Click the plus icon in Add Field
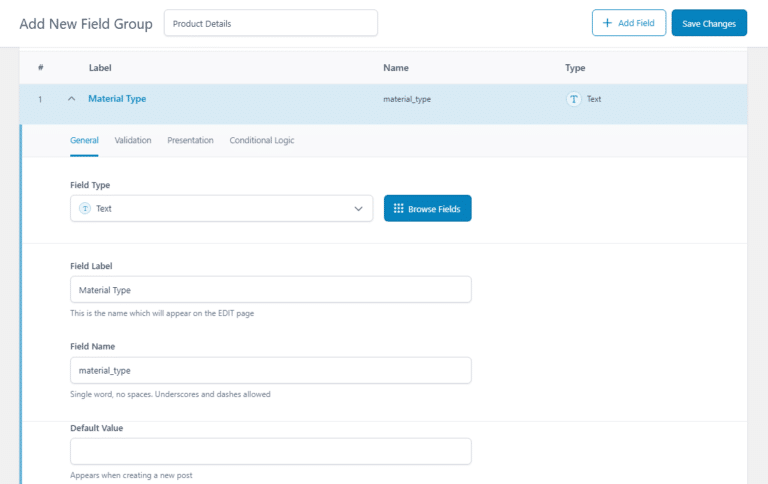This screenshot has height=484, width=768. point(607,23)
